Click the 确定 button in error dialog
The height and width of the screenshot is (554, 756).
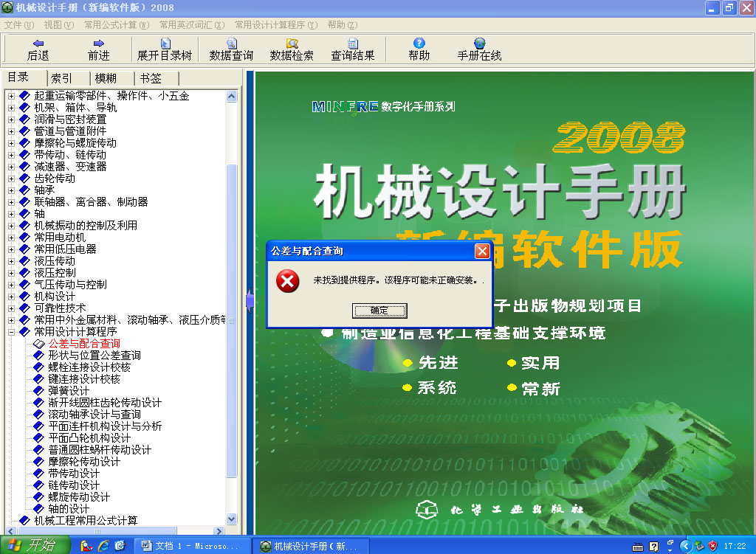[379, 311]
